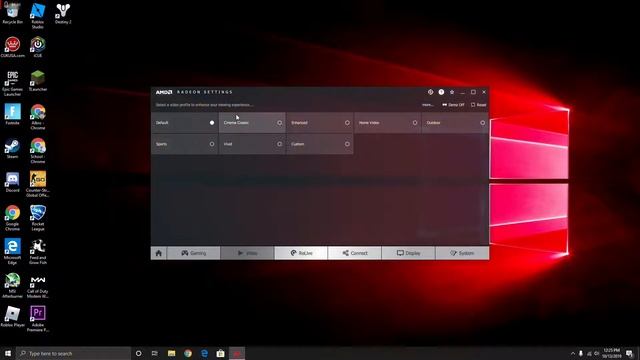Select the Default video profile
The width and height of the screenshot is (640, 360).
tap(184, 122)
